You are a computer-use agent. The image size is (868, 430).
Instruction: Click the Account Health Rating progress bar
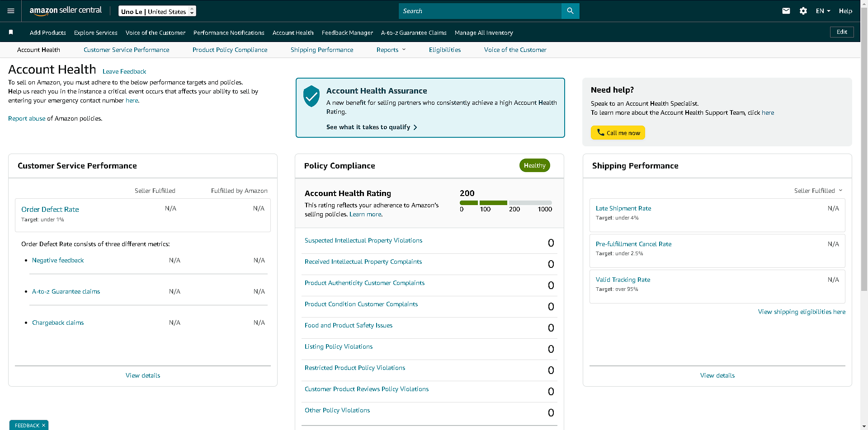click(506, 203)
